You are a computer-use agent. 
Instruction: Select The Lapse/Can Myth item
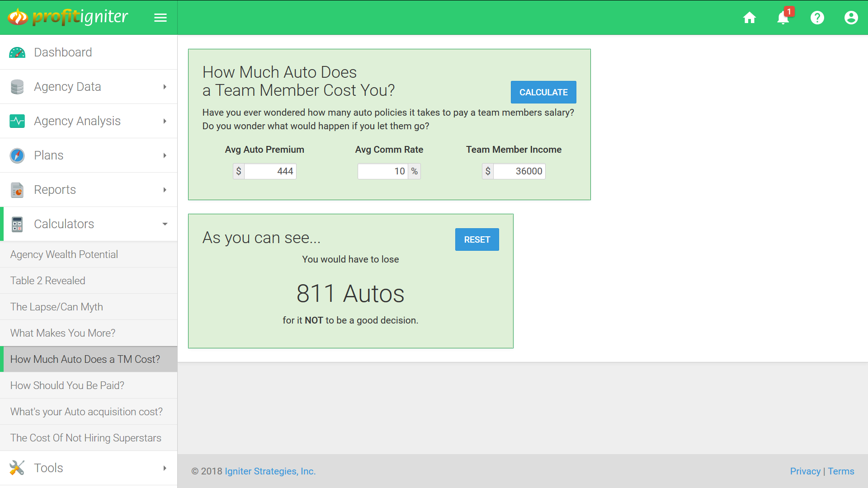[x=57, y=307]
